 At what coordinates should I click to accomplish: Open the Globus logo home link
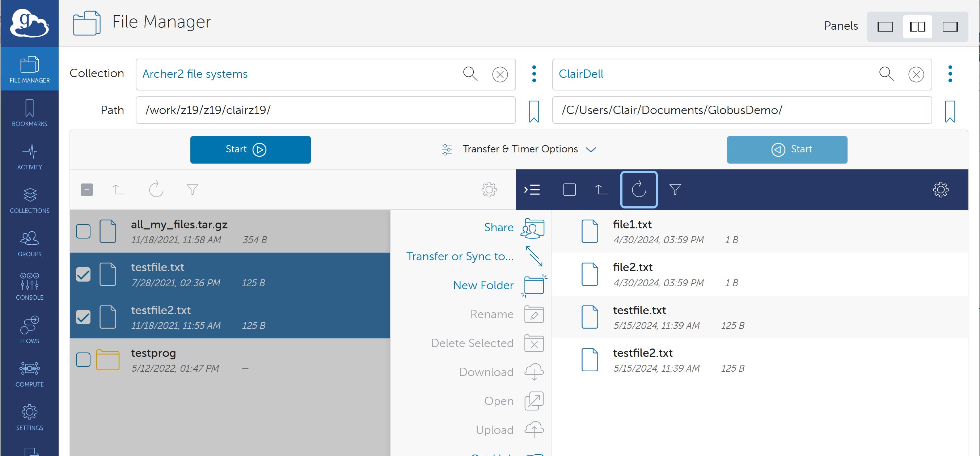(x=29, y=23)
